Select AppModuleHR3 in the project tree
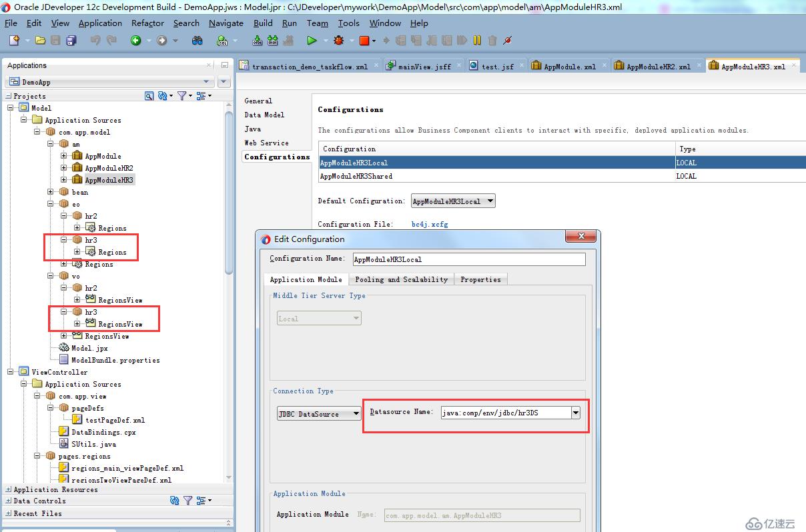Screen dimensions: 806x532 (109, 180)
